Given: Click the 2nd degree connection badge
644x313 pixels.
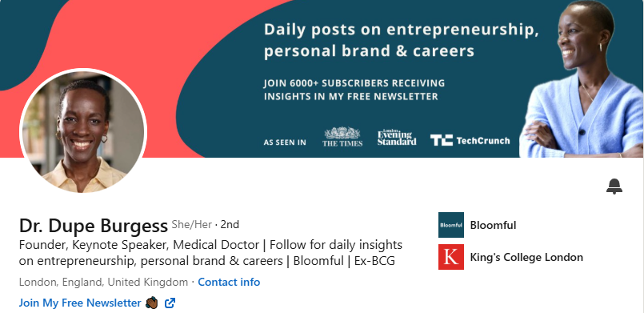Looking at the screenshot, I should tap(230, 225).
